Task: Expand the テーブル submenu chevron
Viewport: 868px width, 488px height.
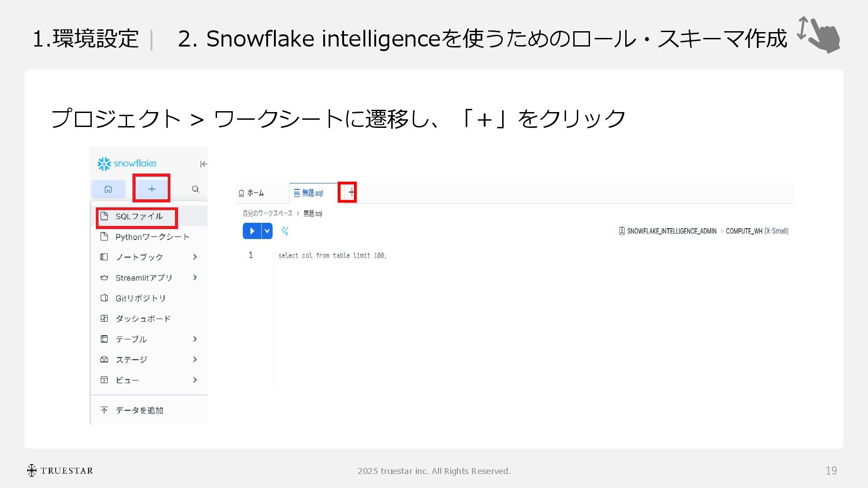Action: (x=195, y=339)
